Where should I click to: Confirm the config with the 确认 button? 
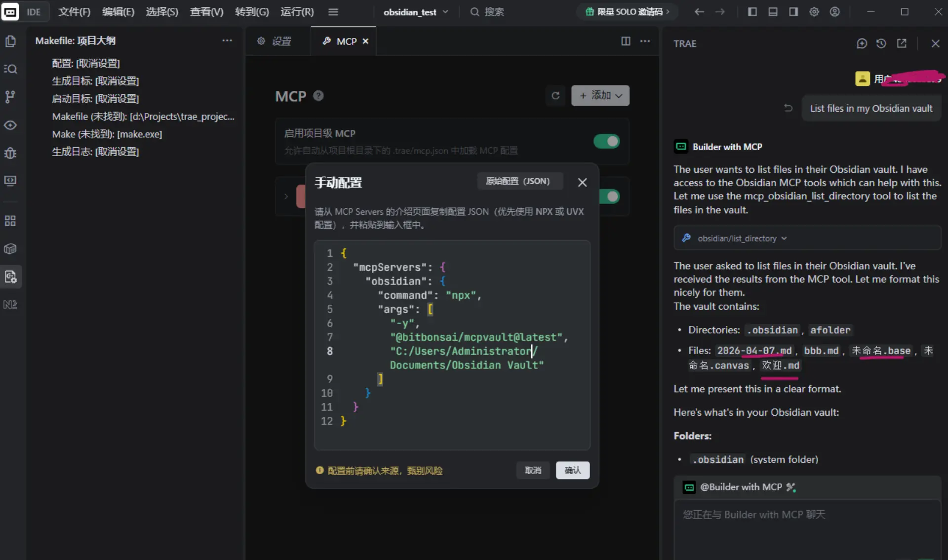tap(573, 470)
